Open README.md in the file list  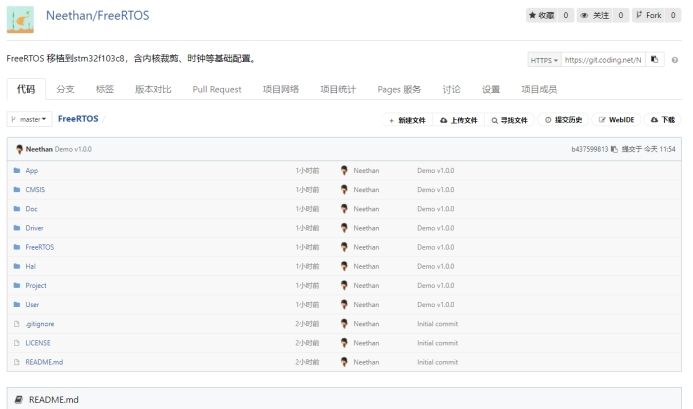pyautogui.click(x=44, y=362)
